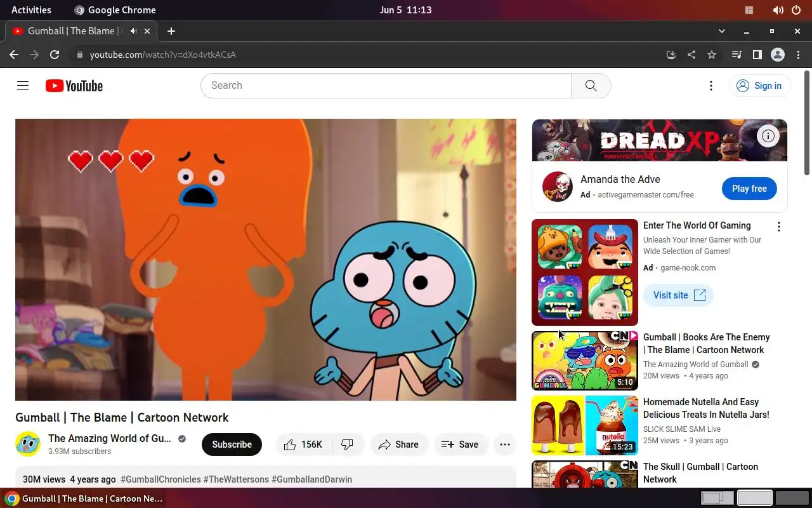Switch to the first workspace in the bottom-panel switcher

tap(717, 498)
